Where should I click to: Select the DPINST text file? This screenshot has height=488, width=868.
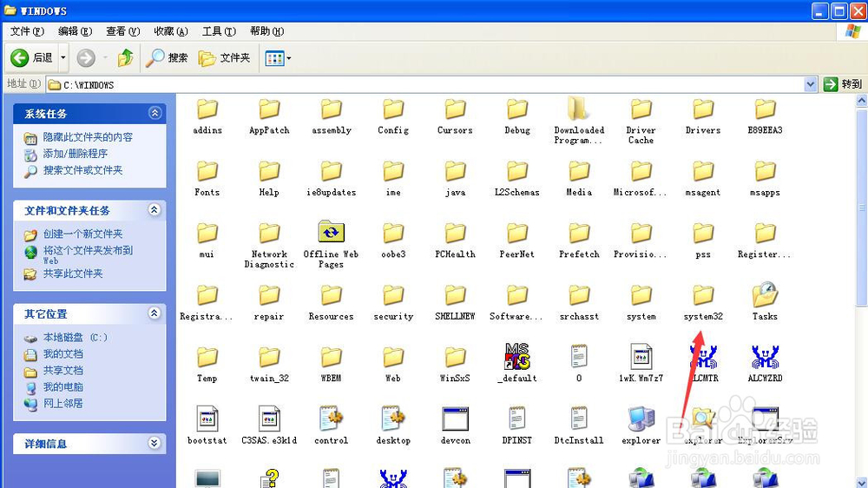point(517,426)
